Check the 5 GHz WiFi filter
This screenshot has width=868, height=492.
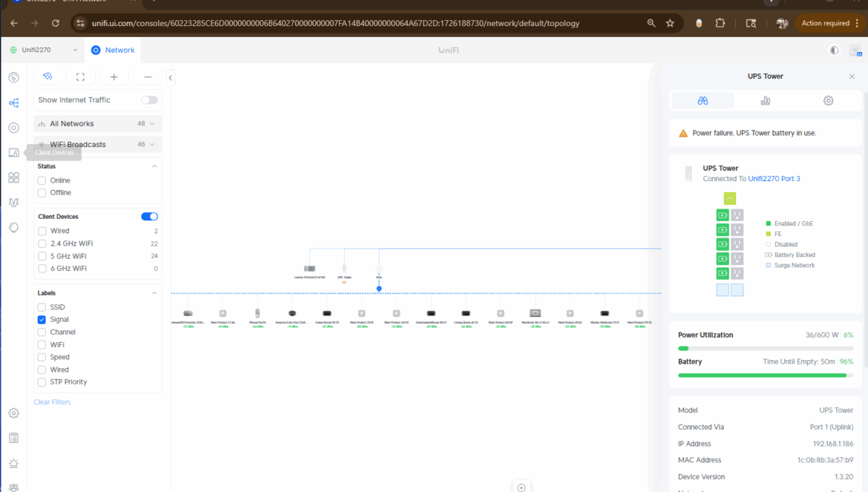42,256
